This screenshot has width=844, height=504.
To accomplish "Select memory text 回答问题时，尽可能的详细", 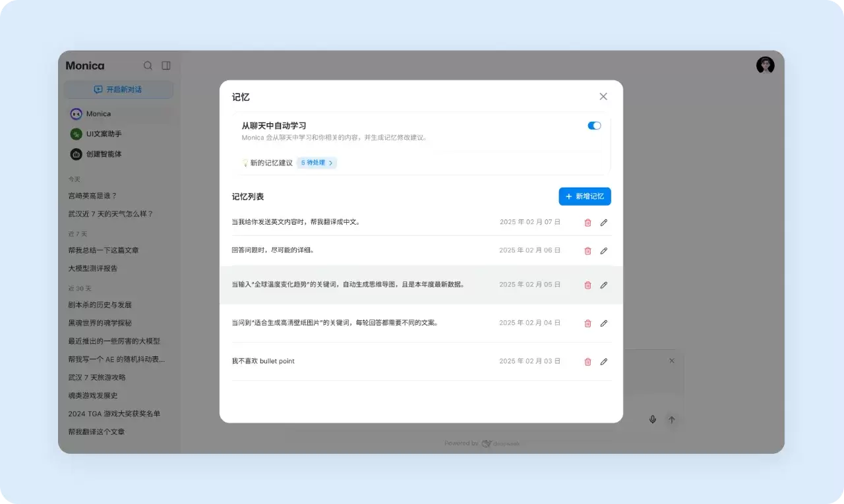I will click(x=273, y=250).
